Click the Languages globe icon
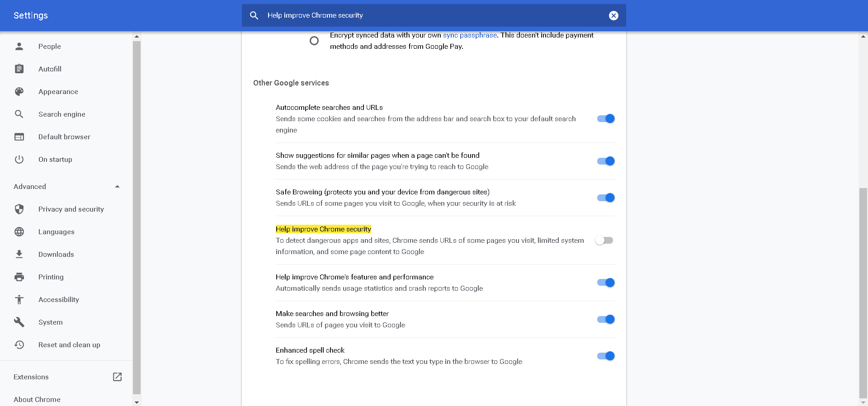 (x=19, y=231)
